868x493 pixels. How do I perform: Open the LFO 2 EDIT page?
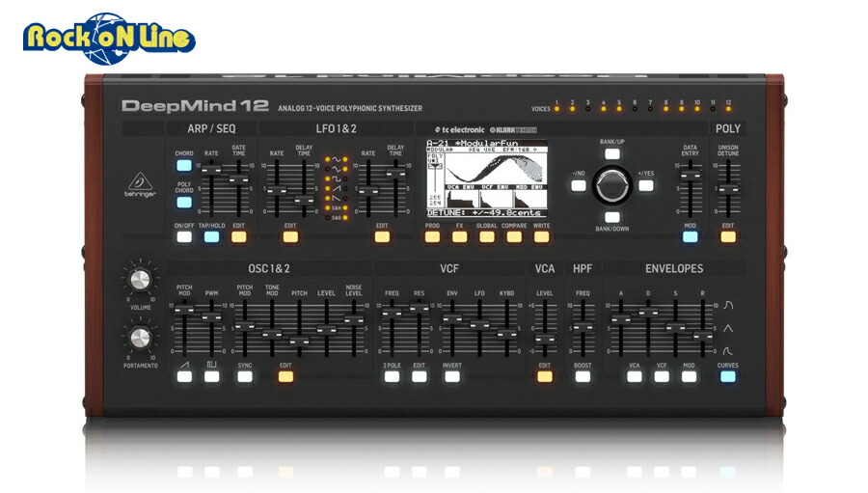[x=382, y=237]
